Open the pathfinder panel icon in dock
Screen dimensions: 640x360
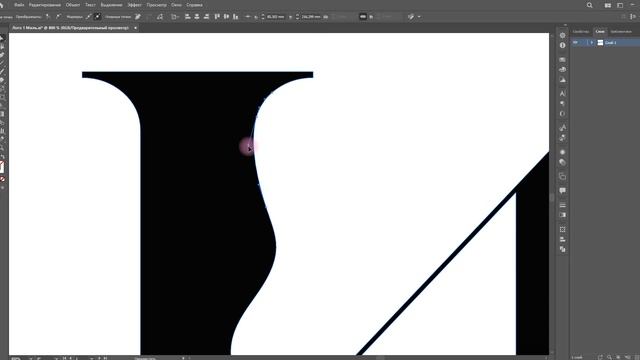[562, 249]
